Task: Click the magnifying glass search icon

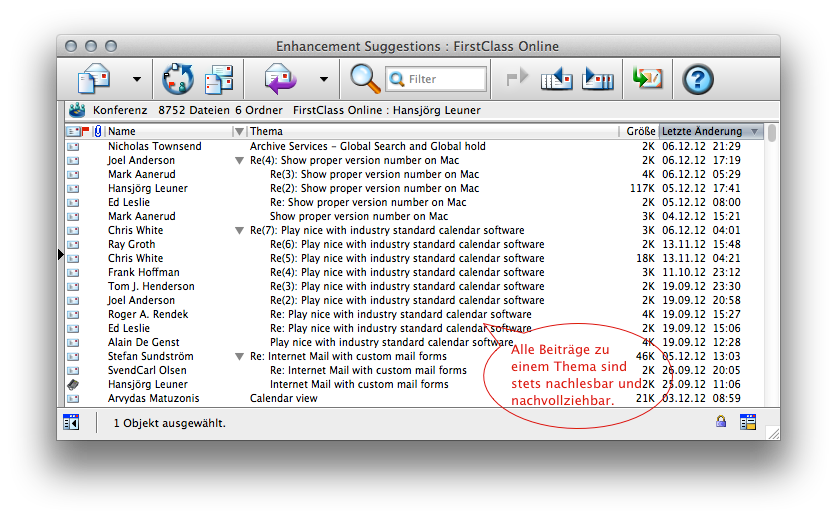Action: (x=365, y=78)
